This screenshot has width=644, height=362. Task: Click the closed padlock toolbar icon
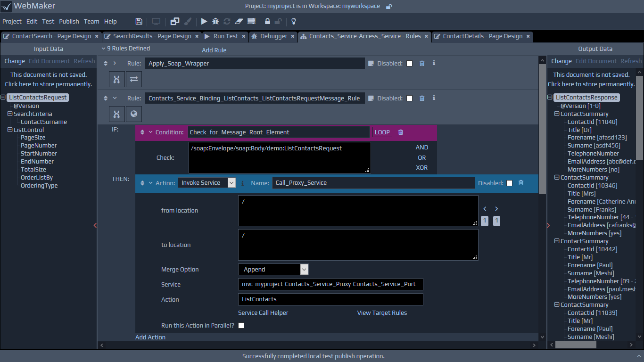click(x=267, y=21)
